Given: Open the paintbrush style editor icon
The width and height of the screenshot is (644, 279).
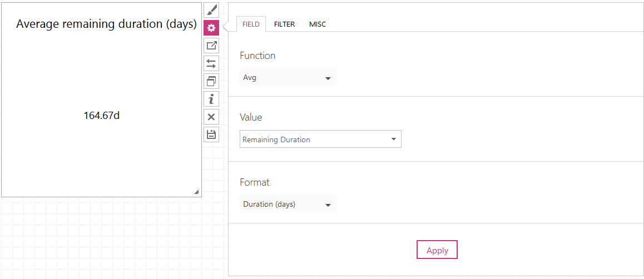Looking at the screenshot, I should tap(211, 10).
